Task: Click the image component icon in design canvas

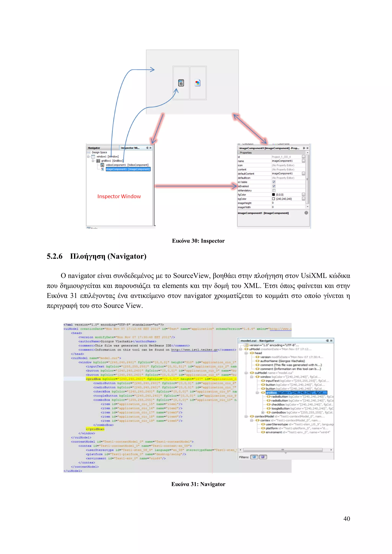Action: point(198,83)
